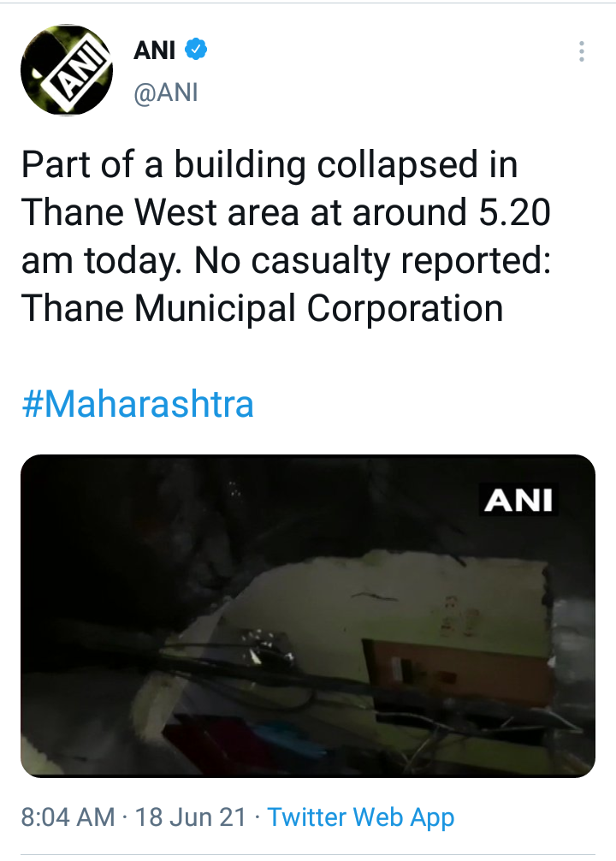The image size is (616, 861).
Task: Open the #Maharashtra hashtag
Action: (x=138, y=404)
